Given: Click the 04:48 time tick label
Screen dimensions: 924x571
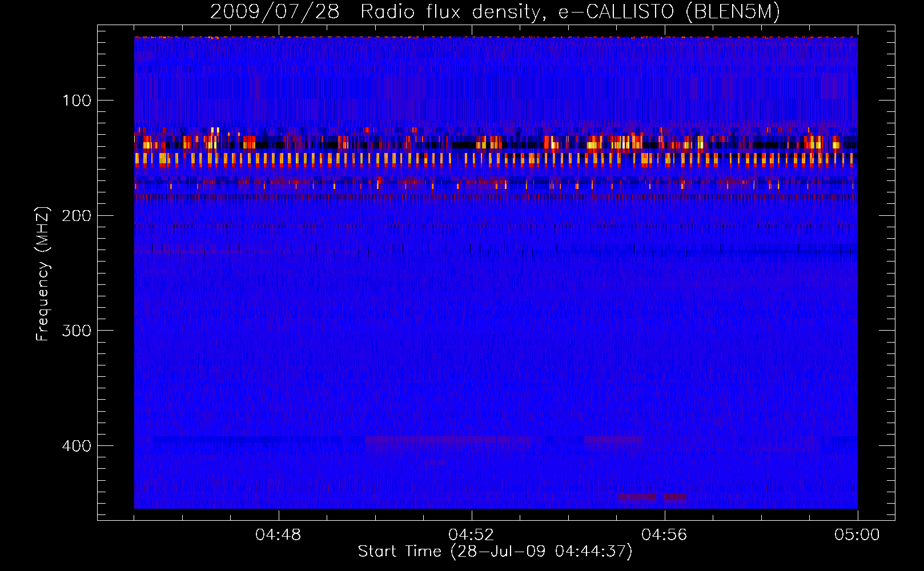Looking at the screenshot, I should [278, 535].
